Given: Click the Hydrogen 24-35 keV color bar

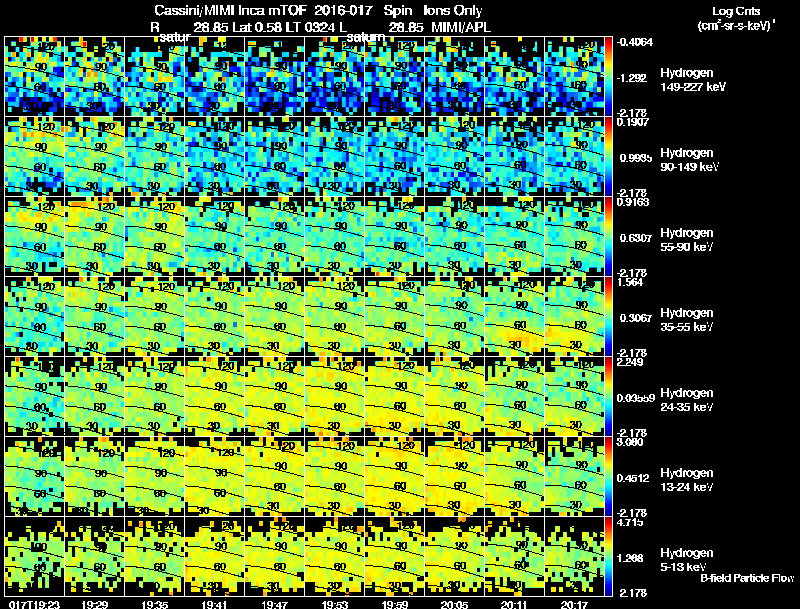Looking at the screenshot, I should click(608, 397).
